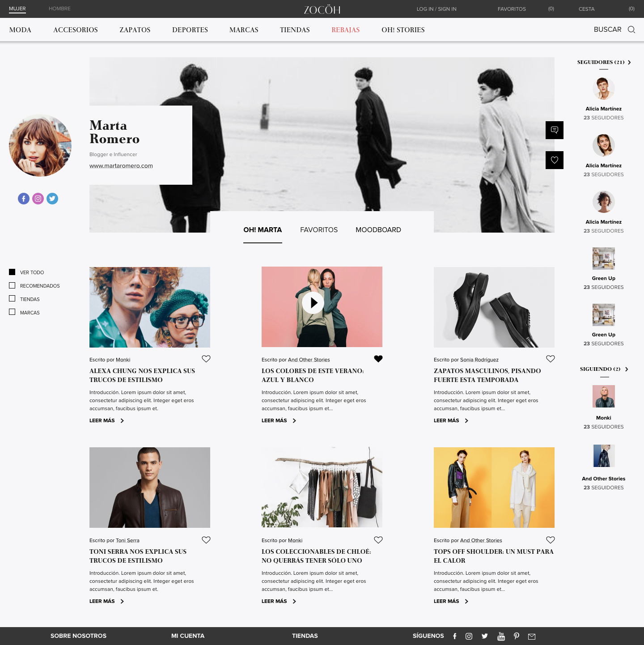Open the black shoes article image
The width and height of the screenshot is (644, 645).
(x=494, y=307)
